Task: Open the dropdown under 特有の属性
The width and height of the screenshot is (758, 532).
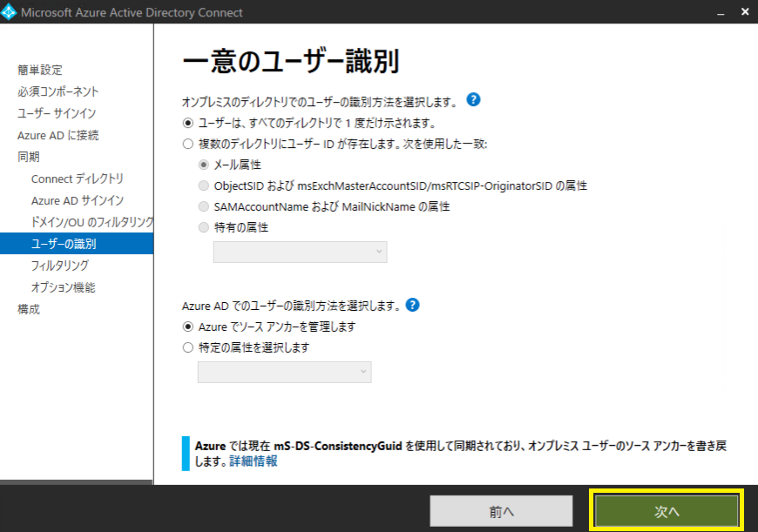Action: click(301, 252)
